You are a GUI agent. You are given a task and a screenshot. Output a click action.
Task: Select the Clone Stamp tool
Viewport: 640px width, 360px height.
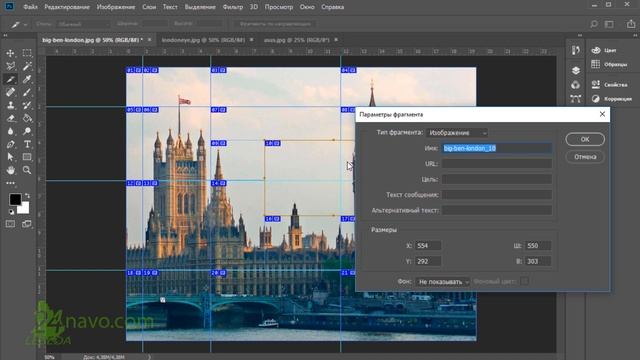11,105
